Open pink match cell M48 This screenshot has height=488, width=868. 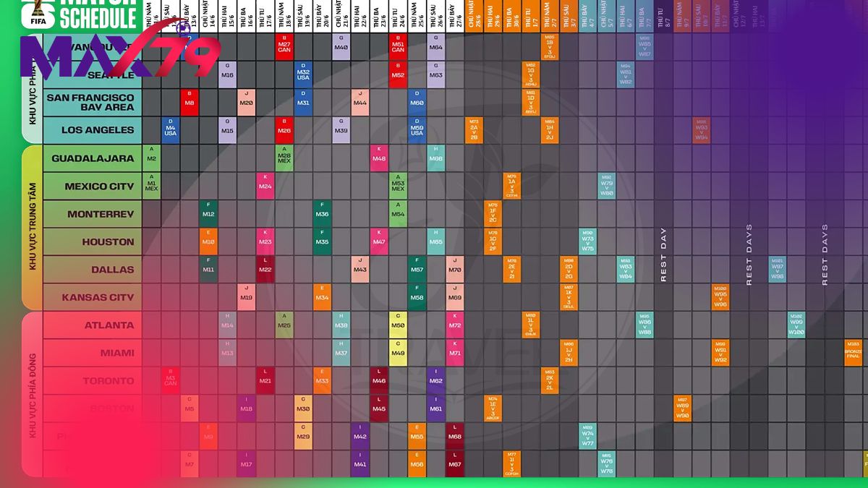(379, 158)
